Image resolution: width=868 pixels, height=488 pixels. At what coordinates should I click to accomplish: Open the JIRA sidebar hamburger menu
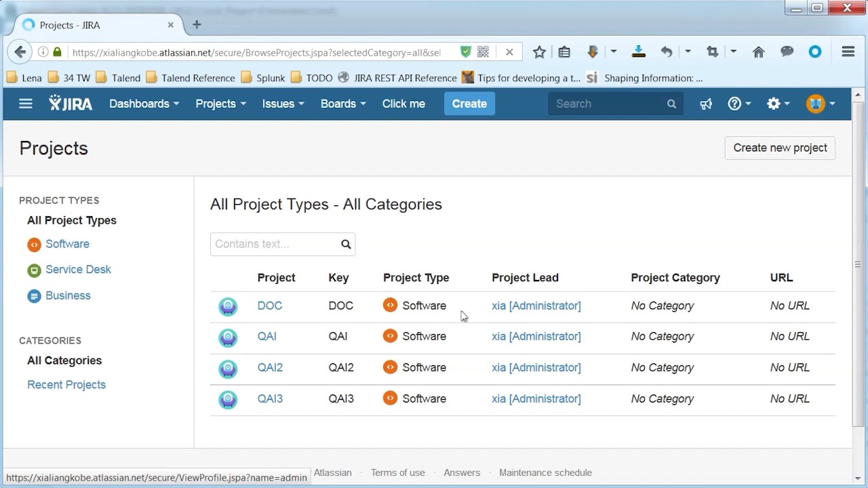26,104
